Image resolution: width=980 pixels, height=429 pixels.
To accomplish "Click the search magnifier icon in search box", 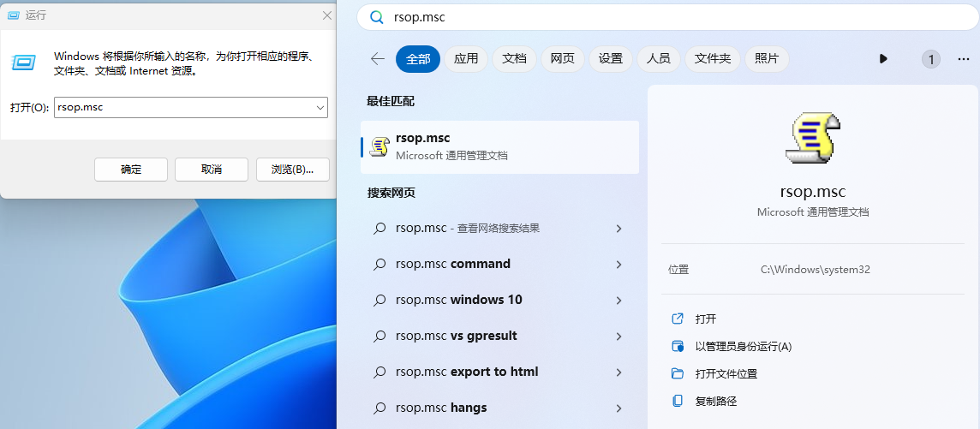I will [x=377, y=17].
